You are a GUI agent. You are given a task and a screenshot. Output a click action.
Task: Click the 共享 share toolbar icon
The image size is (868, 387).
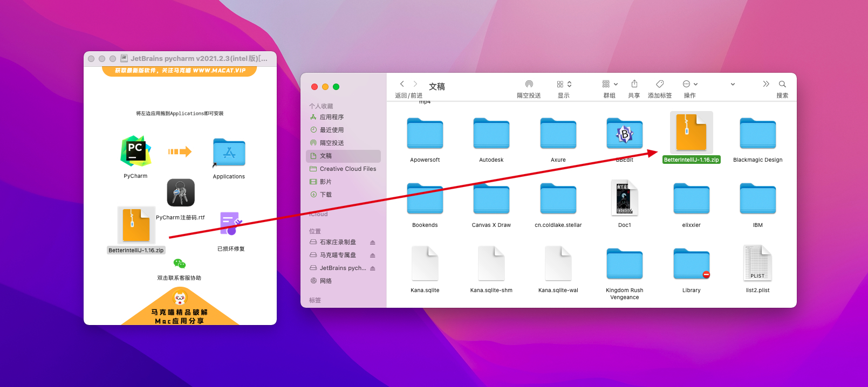click(634, 84)
